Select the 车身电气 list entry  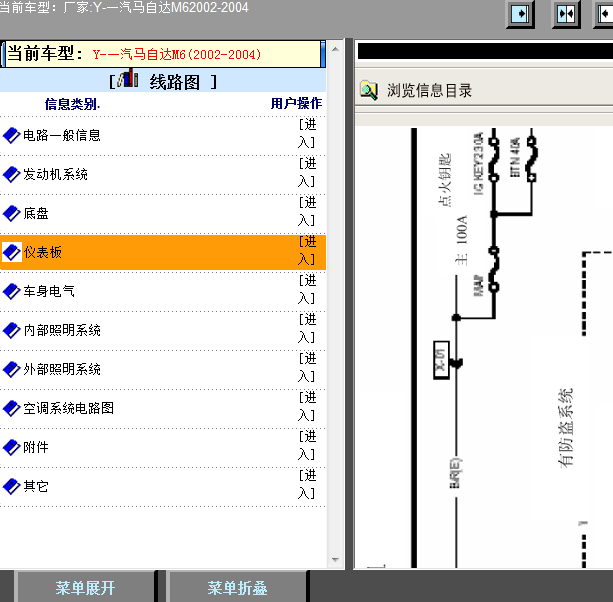[x=48, y=291]
